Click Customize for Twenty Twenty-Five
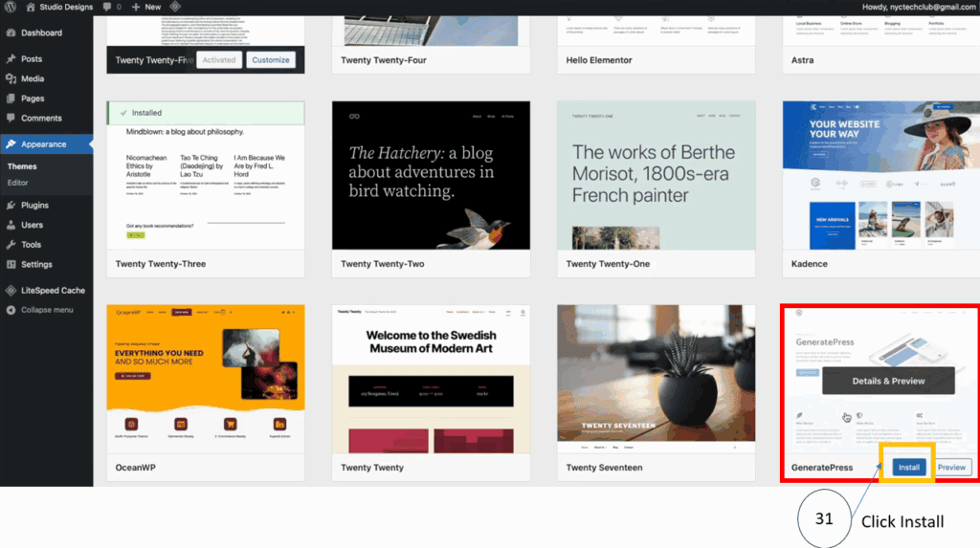The width and height of the screenshot is (980, 548). point(271,59)
